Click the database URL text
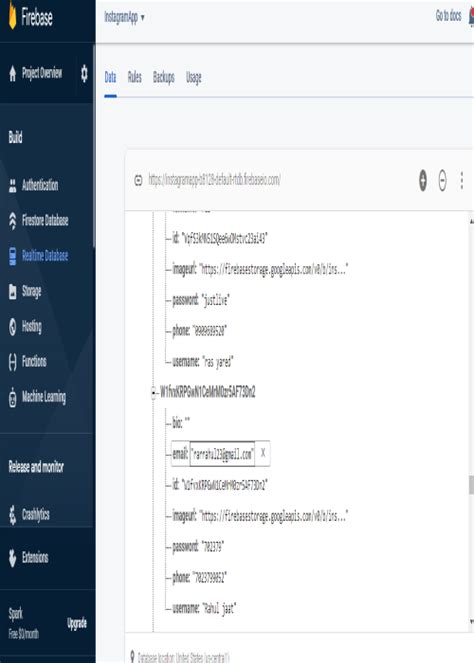This screenshot has height=663, width=474. coord(214,181)
